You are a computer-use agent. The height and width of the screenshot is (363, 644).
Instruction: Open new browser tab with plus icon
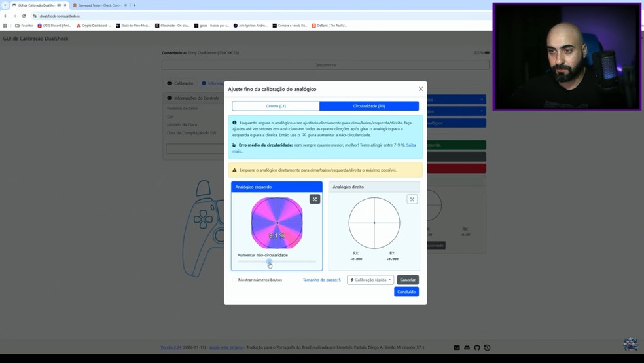135,5
